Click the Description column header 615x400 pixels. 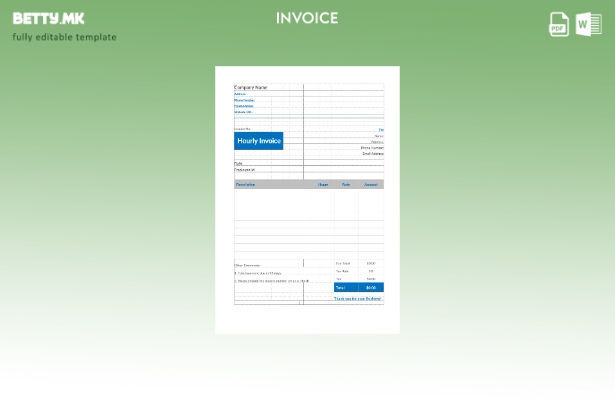pos(246,184)
